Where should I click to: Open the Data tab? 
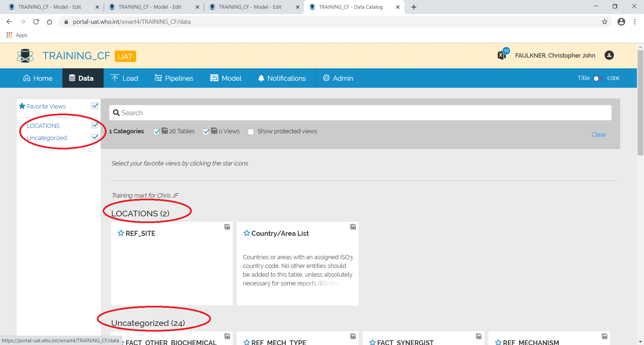tap(83, 78)
